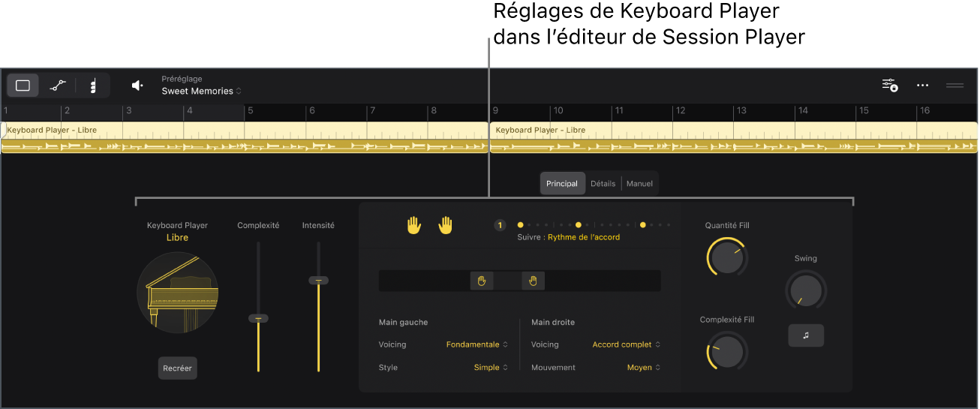Expand the Main droite Accord complet dropdown
980x409 pixels.
pos(627,344)
